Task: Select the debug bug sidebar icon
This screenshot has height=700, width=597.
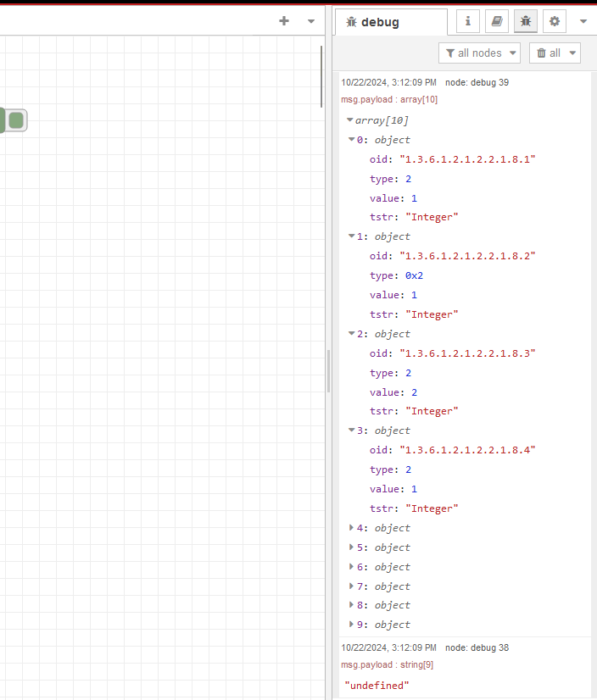Action: tap(526, 21)
